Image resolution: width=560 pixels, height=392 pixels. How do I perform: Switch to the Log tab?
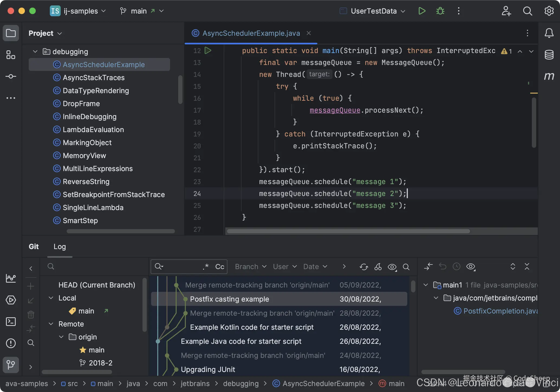pos(60,247)
